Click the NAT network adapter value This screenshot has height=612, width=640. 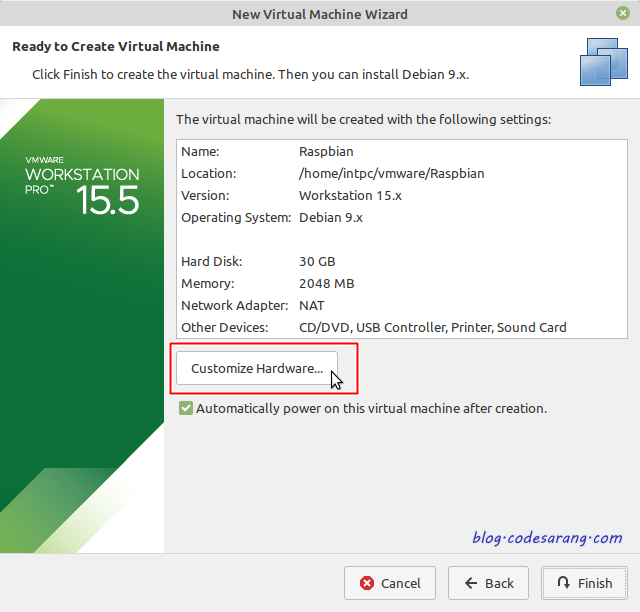[312, 305]
